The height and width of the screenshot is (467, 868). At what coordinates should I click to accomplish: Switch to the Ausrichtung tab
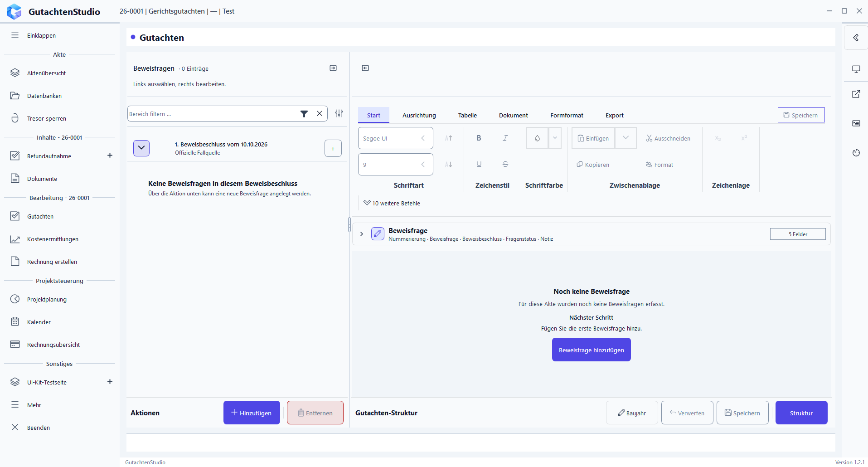coord(419,115)
